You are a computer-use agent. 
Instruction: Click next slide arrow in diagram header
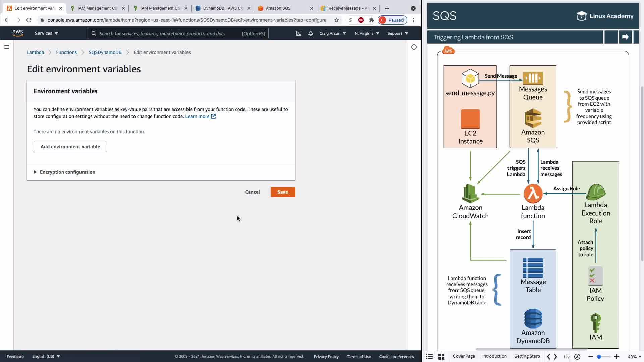click(x=625, y=37)
